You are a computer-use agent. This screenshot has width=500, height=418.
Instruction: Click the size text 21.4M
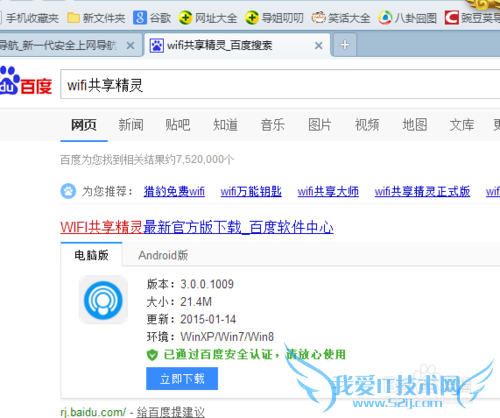point(196,302)
